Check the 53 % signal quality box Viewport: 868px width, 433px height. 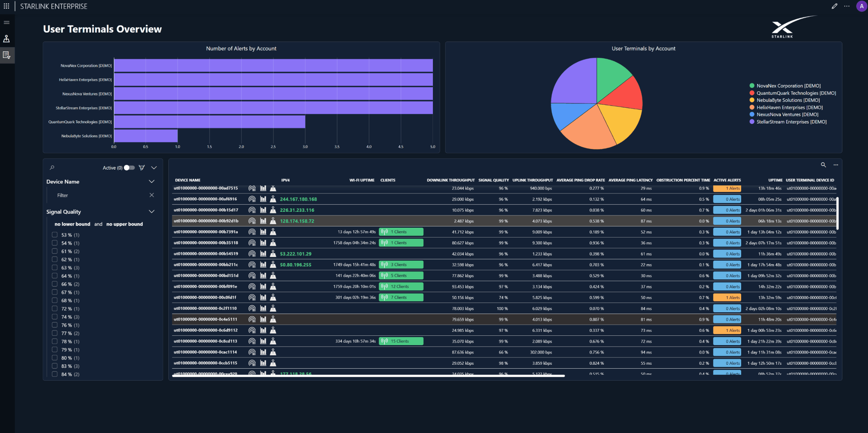tap(55, 235)
